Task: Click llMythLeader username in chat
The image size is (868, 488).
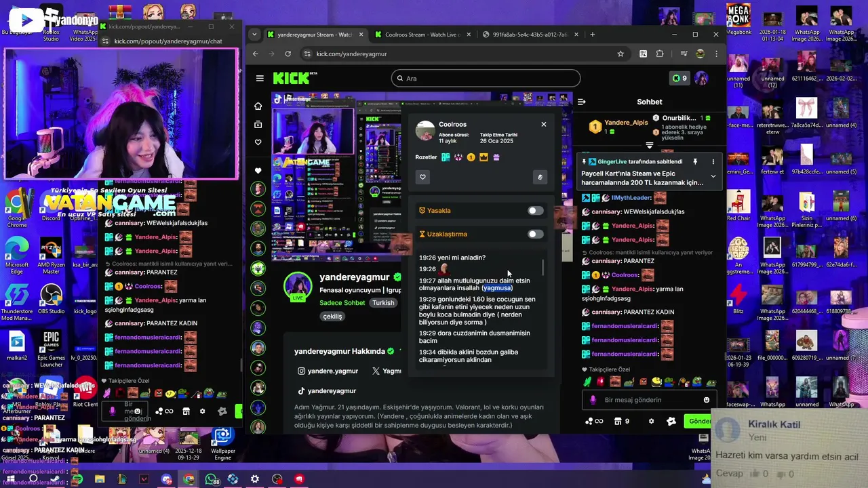Action: [631, 198]
